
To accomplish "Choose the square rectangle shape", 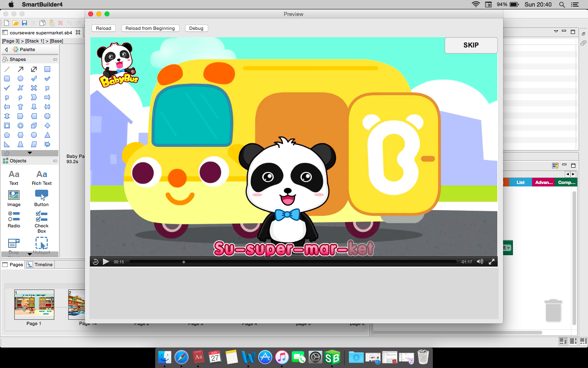I will 47,69.
